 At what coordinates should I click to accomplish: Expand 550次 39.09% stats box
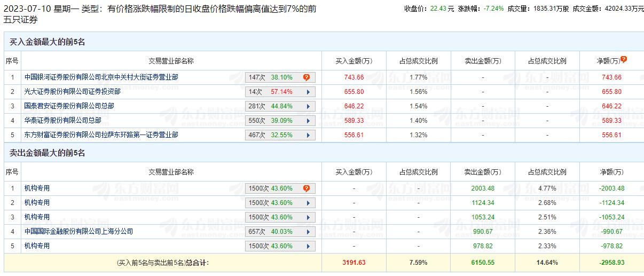(x=280, y=121)
